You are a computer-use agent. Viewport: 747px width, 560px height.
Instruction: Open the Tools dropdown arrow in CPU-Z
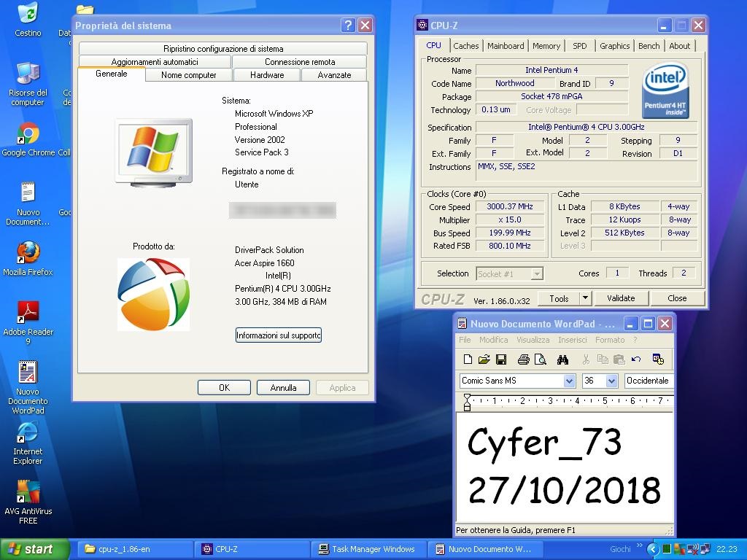(586, 298)
